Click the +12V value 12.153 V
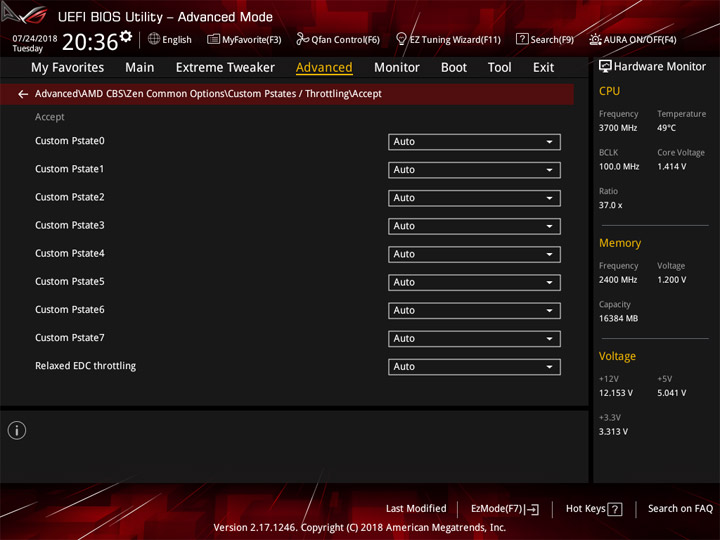Image resolution: width=720 pixels, height=540 pixels. click(615, 393)
